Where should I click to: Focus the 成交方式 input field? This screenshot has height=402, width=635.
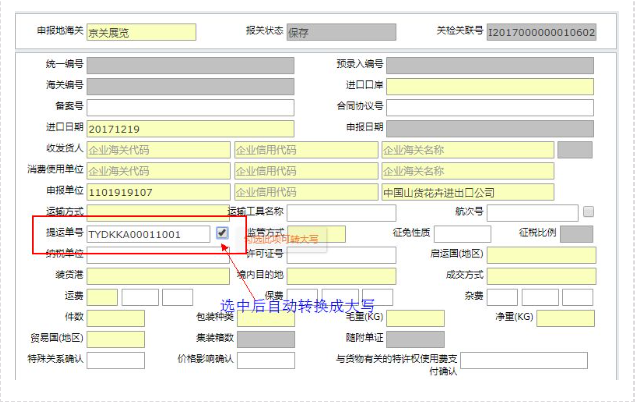[541, 277]
